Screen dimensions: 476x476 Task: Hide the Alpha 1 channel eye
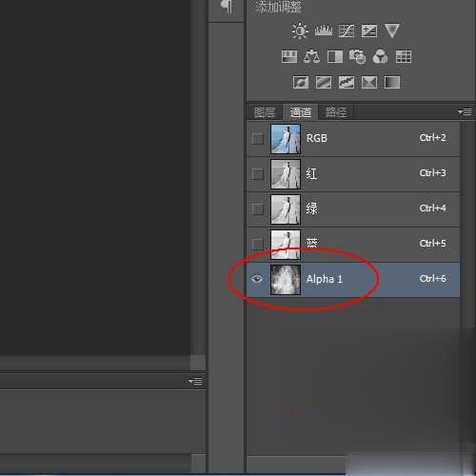coord(257,279)
